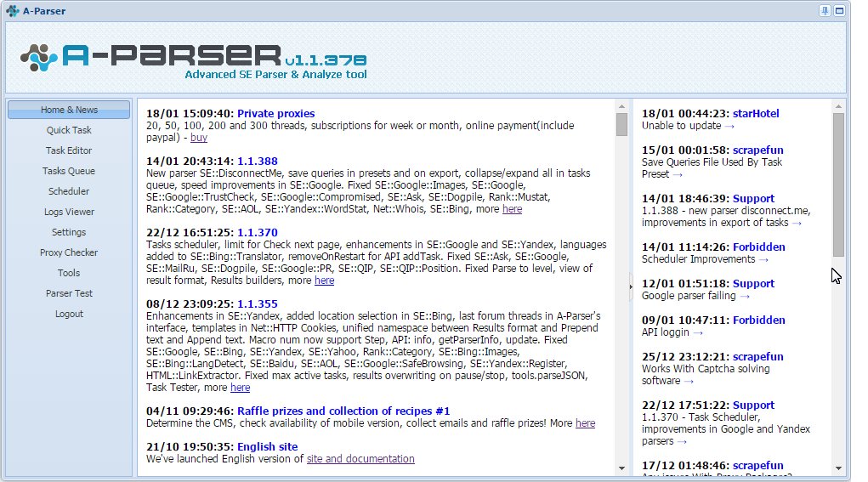Open the 1.1.355 release news title
This screenshot has width=868, height=482.
click(x=258, y=303)
